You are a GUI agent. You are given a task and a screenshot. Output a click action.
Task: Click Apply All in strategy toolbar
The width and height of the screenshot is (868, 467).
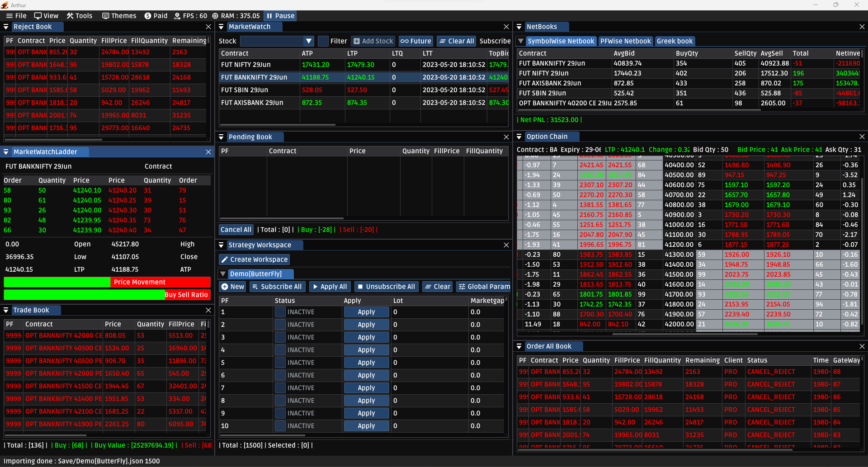(x=330, y=287)
